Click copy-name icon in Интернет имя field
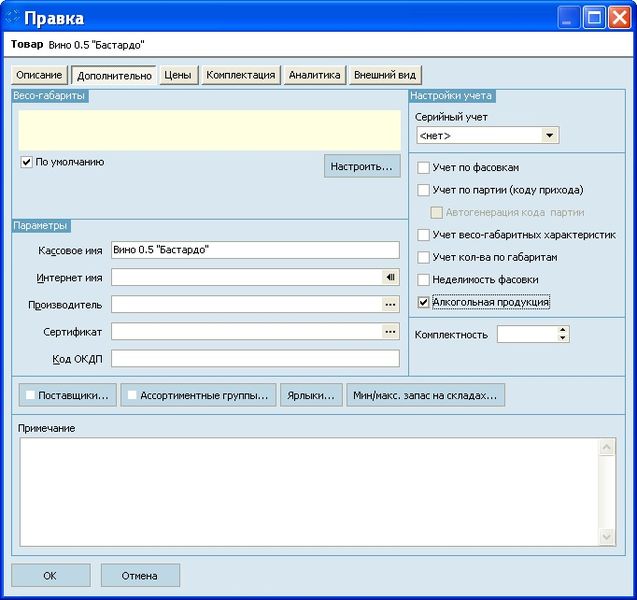The height and width of the screenshot is (600, 637). point(390,277)
